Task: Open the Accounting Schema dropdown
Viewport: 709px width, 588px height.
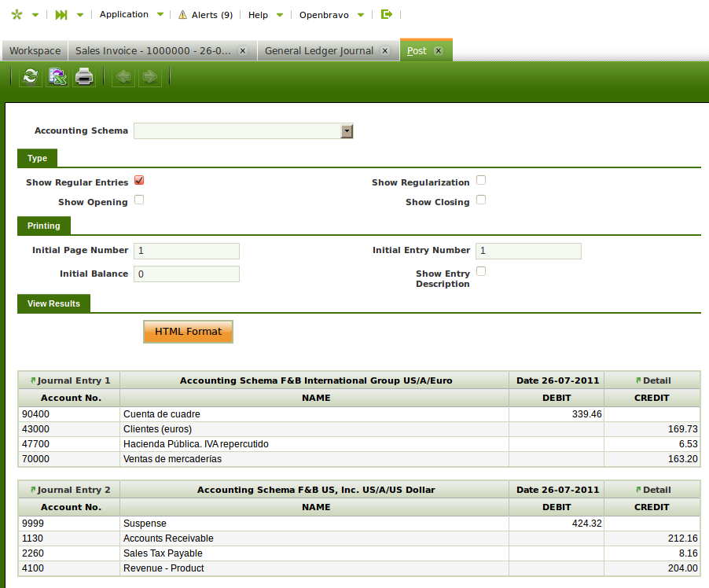Action: [x=347, y=131]
